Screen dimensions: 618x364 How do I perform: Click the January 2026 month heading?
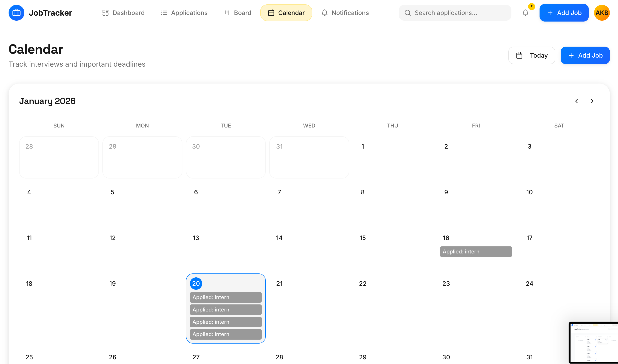click(47, 101)
